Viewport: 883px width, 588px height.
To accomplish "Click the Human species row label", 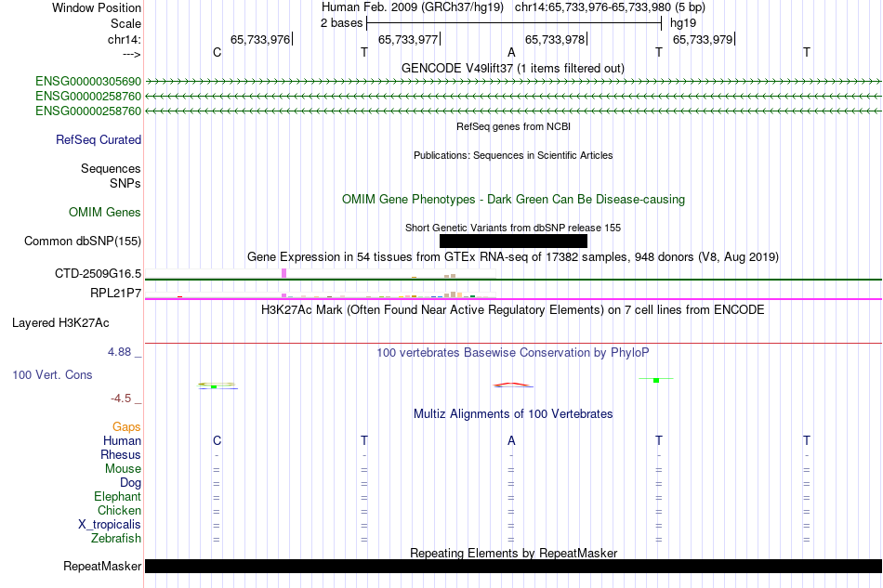I will pos(122,440).
